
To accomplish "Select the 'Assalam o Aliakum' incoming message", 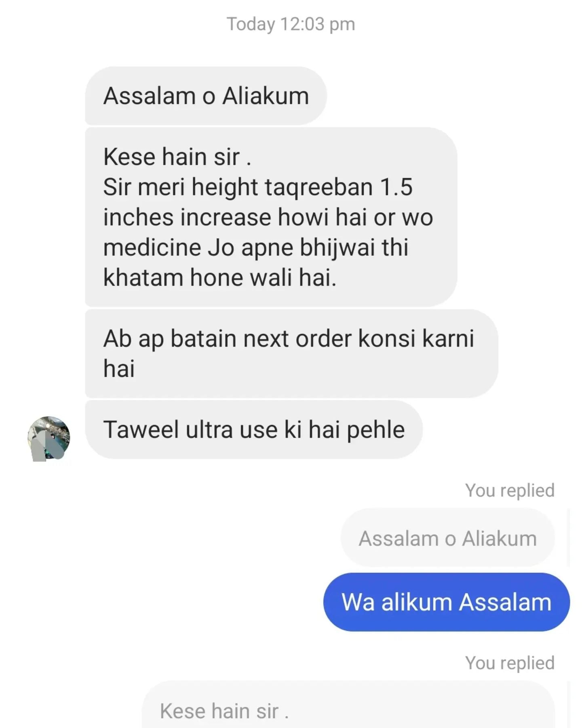I will tap(206, 96).
